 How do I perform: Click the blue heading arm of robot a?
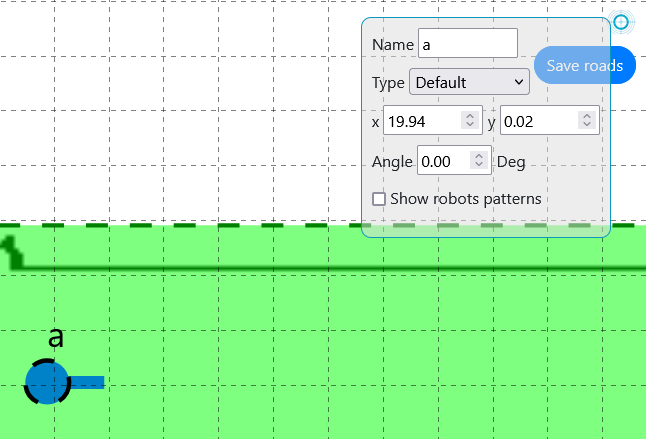pyautogui.click(x=87, y=382)
